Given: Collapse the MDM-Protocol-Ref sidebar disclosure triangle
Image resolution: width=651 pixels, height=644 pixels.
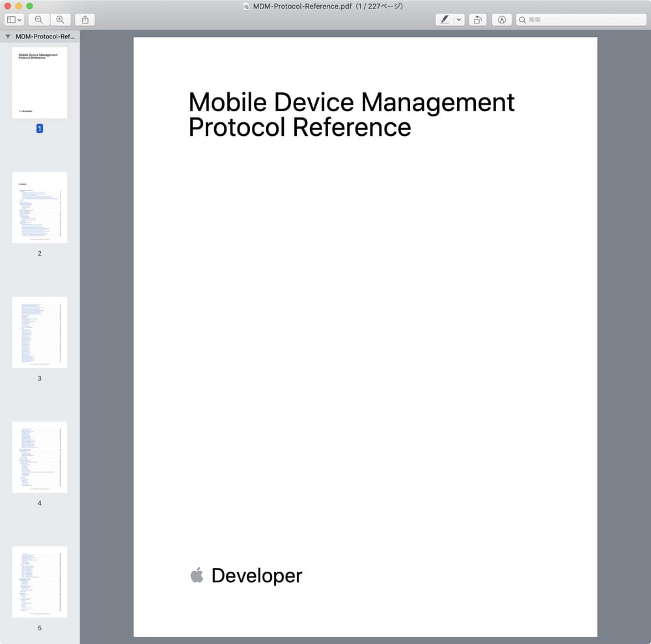Looking at the screenshot, I should 8,36.
